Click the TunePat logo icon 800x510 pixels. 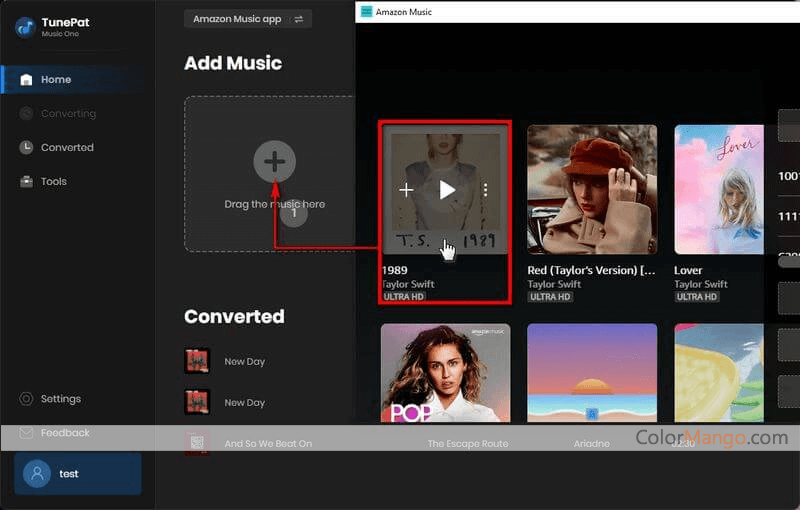(x=25, y=27)
